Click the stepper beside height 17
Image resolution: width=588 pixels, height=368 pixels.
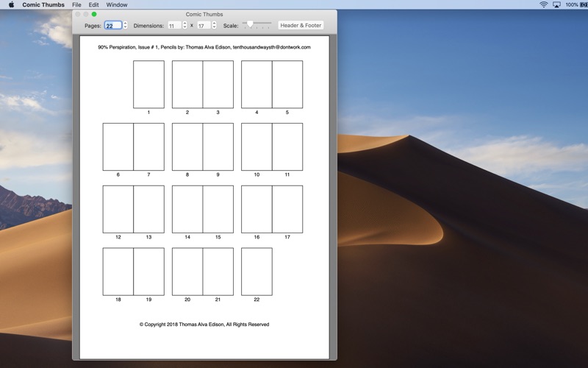[214, 25]
